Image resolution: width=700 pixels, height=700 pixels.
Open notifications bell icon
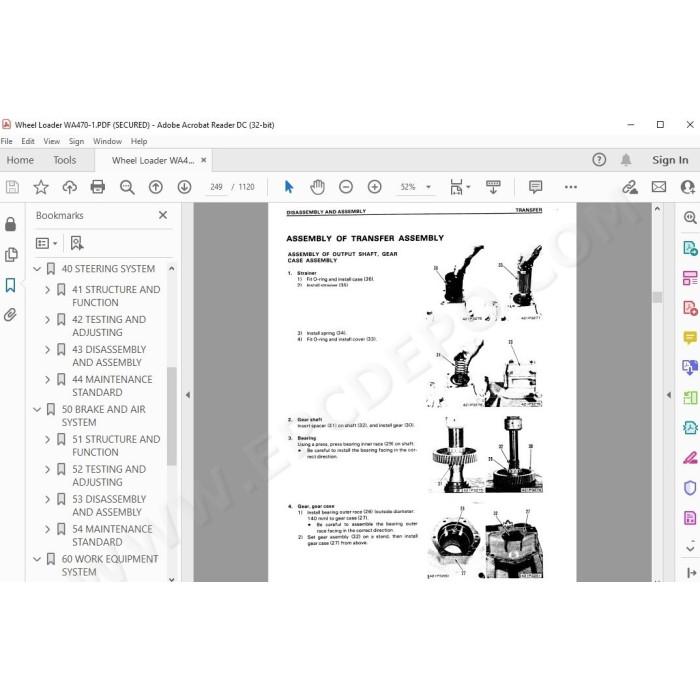point(626,160)
